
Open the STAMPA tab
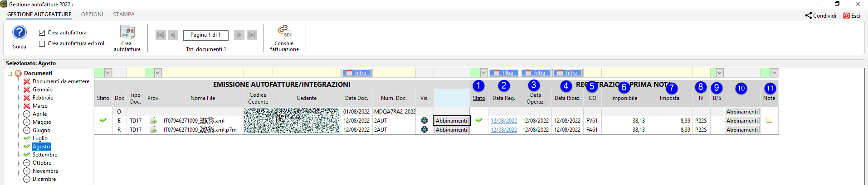pos(123,14)
